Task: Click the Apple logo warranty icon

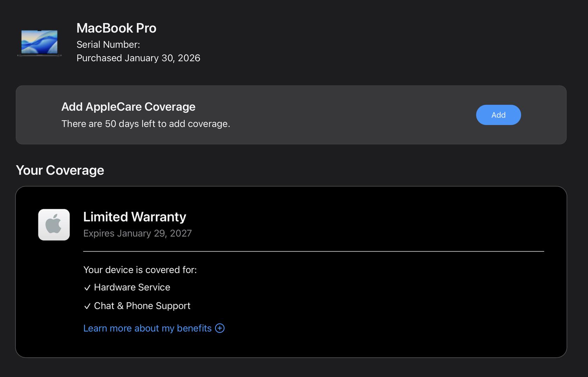Action: point(54,225)
